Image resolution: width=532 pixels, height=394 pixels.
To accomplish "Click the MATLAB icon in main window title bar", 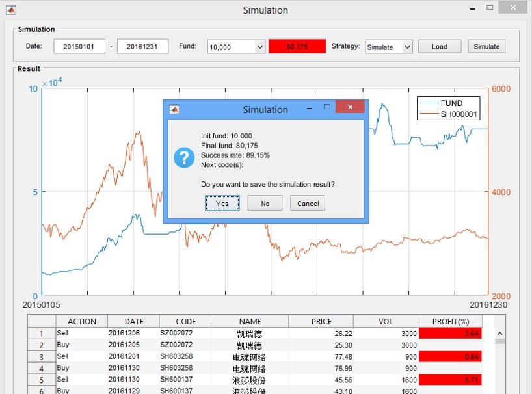I will point(11,10).
